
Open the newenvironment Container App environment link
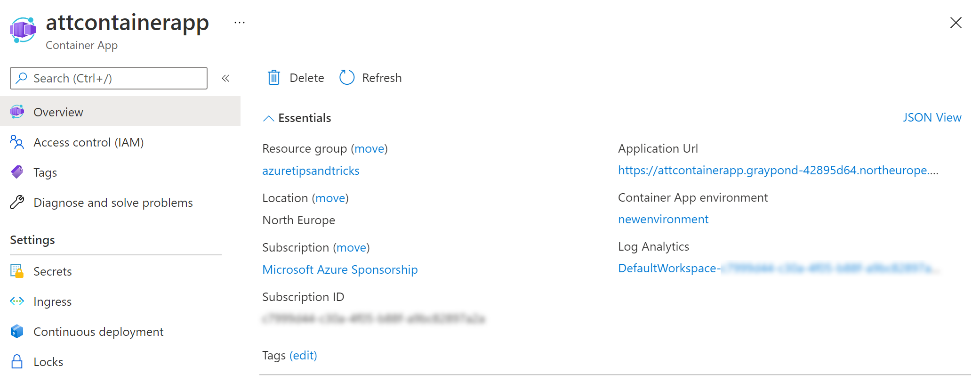(x=663, y=220)
